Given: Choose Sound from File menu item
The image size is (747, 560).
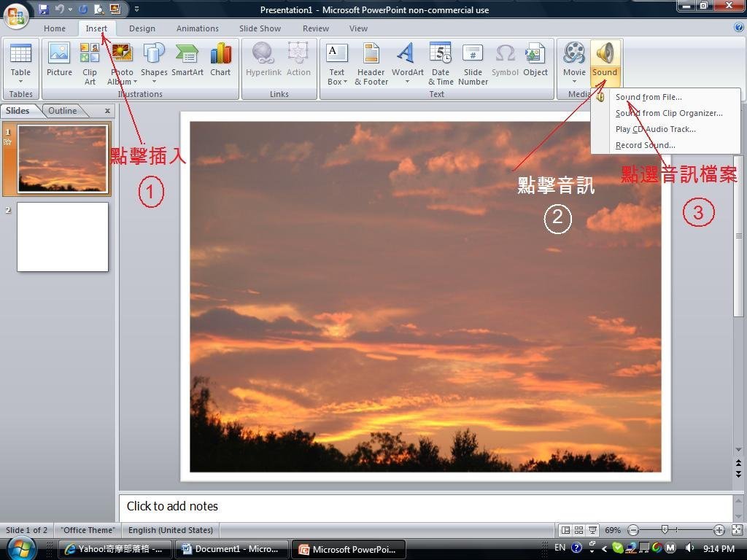Looking at the screenshot, I should tap(666, 97).
